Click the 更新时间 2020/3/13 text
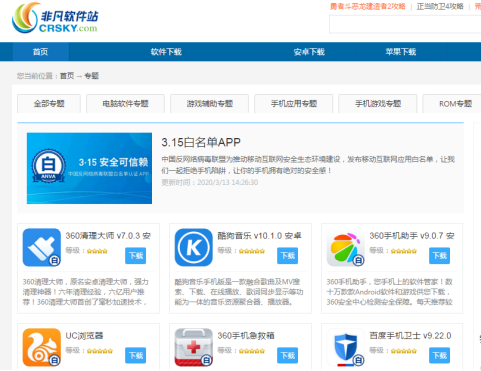 [x=210, y=182]
